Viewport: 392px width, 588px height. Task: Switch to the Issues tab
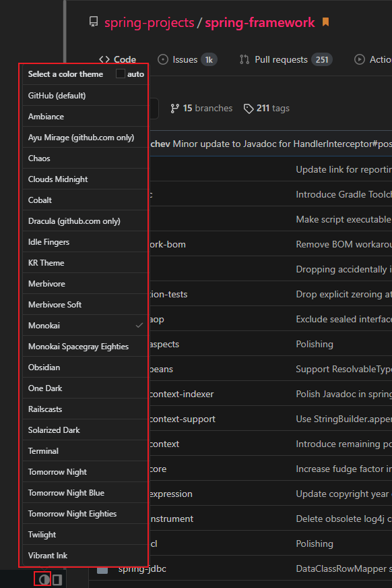187,59
